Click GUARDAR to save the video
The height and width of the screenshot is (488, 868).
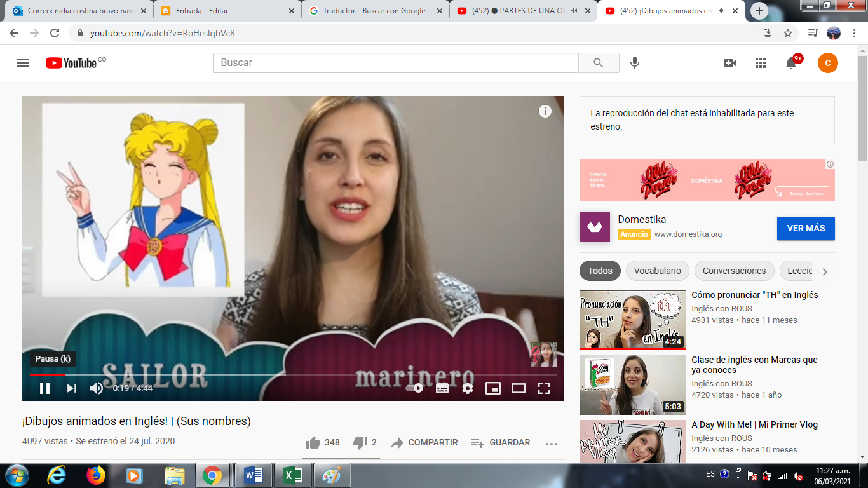coord(500,442)
